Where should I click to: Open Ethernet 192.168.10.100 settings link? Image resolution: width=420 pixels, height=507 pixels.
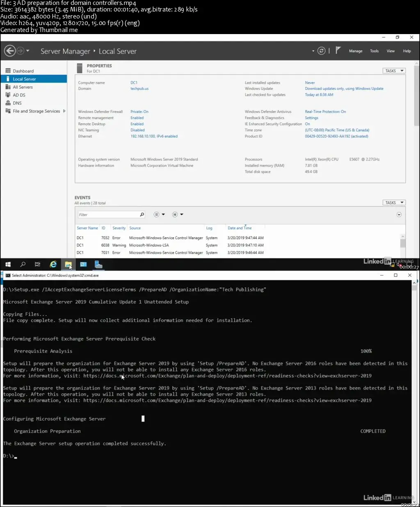(x=154, y=136)
